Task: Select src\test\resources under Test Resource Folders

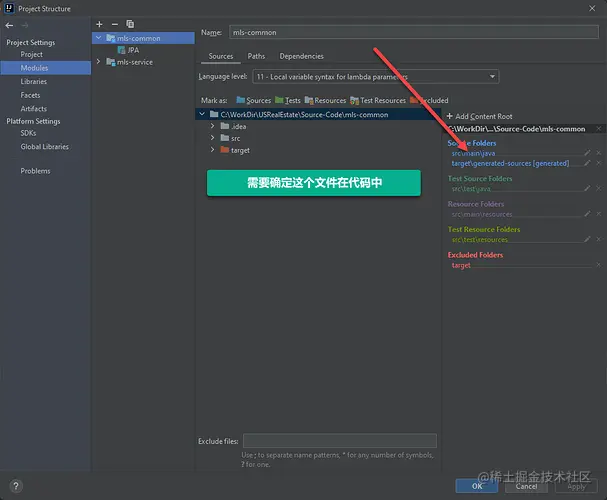Action: (x=480, y=240)
